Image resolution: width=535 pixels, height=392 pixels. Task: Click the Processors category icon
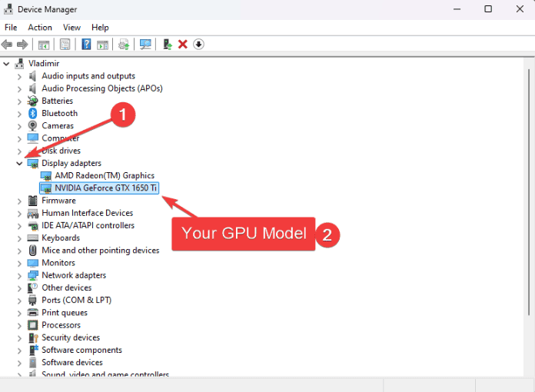(x=33, y=325)
